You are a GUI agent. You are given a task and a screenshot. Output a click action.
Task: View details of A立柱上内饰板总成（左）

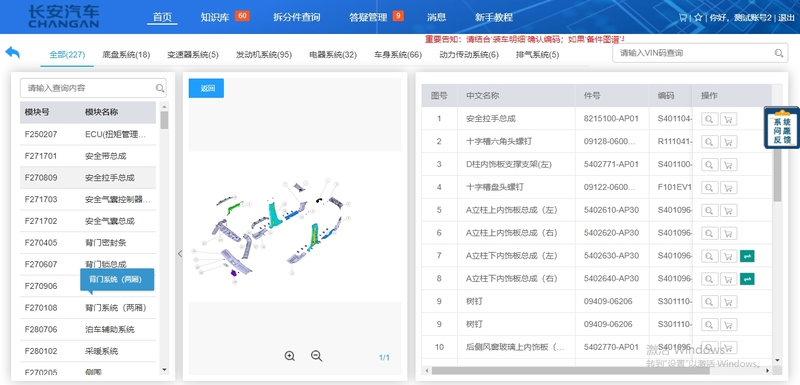click(710, 210)
